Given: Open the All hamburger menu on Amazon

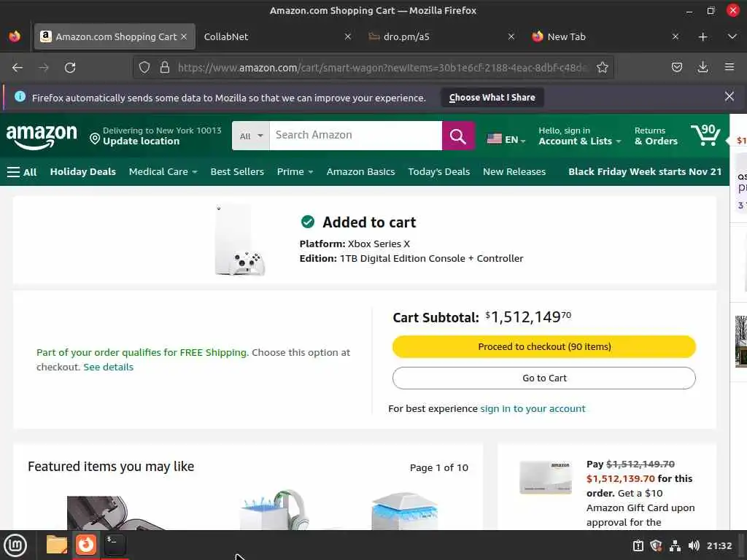Looking at the screenshot, I should pyautogui.click(x=22, y=172).
